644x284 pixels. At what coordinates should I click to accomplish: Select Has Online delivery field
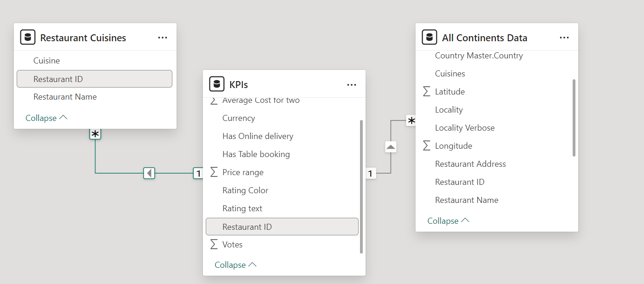coord(258,136)
